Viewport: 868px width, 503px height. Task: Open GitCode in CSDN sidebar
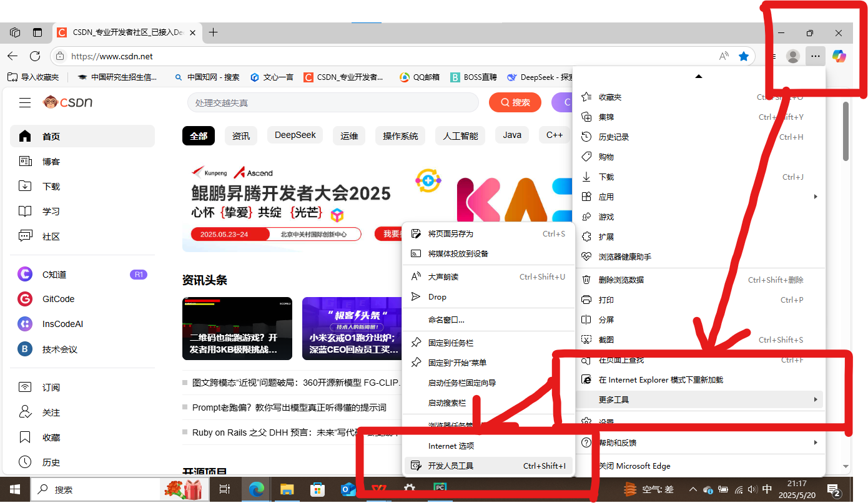click(82, 299)
